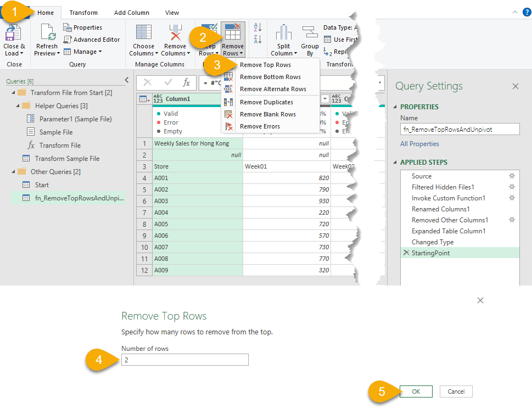Choose Remove Top Rows from menu
The image size is (532, 414).
click(x=265, y=65)
